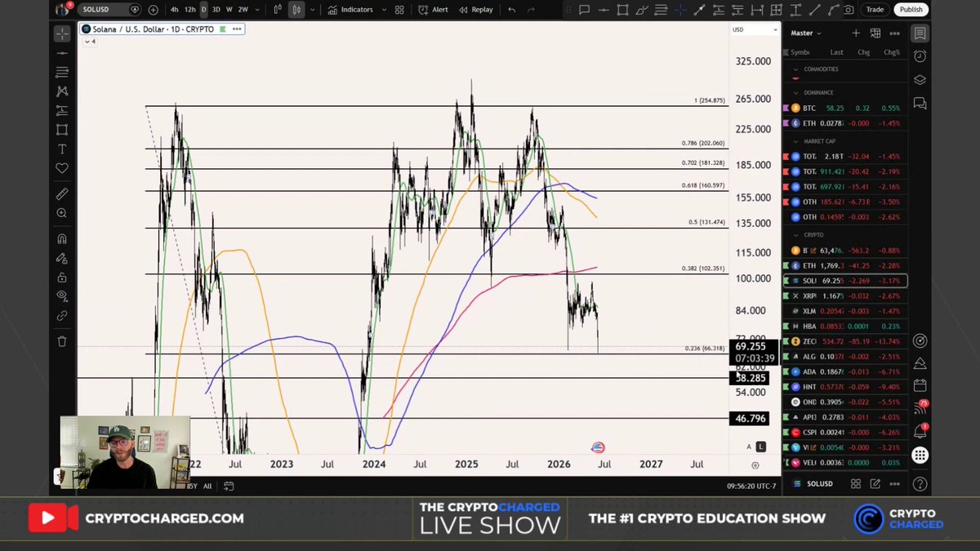Click the undo arrow
This screenshot has width=980, height=551.
click(x=511, y=10)
